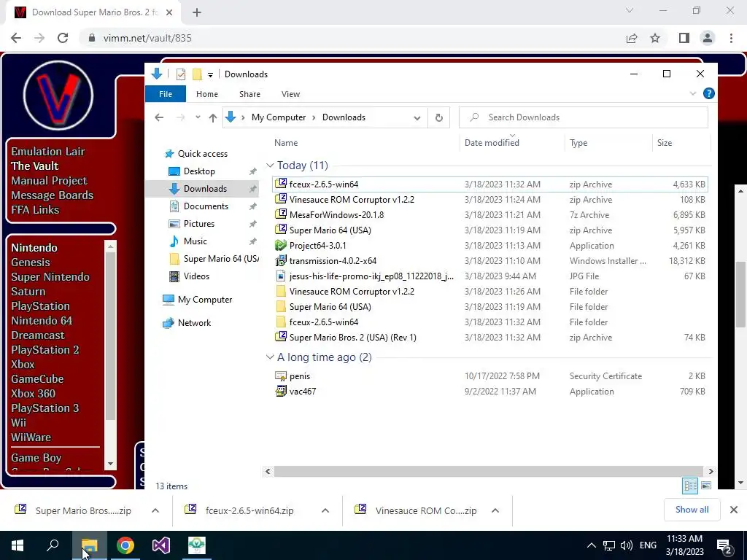Refresh the Downloads folder view
Screen dimensions: 747x560
pos(438,117)
